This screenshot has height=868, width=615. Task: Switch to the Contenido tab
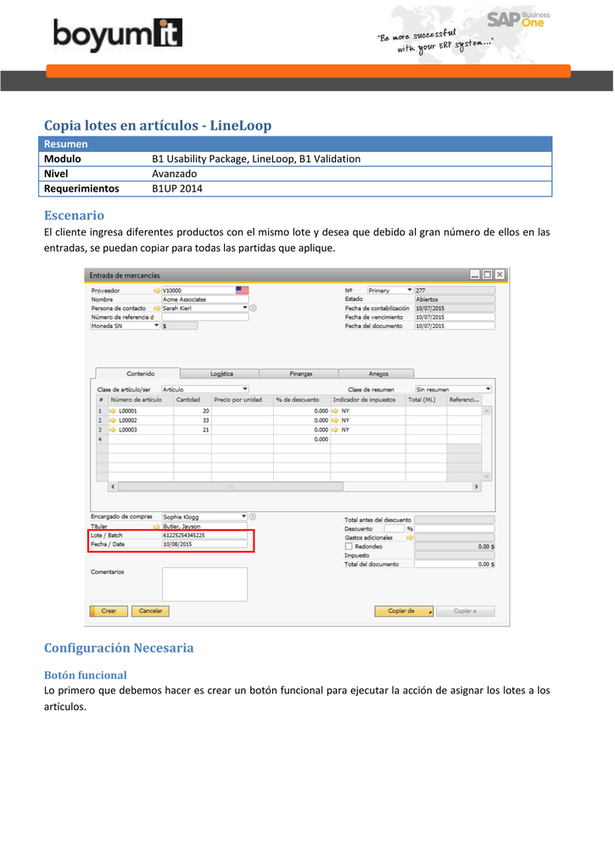pos(138,374)
